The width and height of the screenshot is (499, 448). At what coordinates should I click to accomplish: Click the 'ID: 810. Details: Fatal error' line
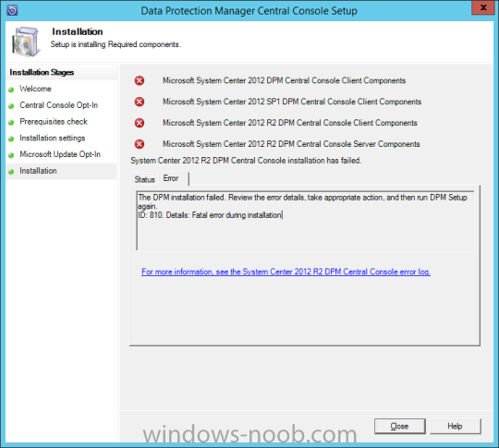point(210,215)
